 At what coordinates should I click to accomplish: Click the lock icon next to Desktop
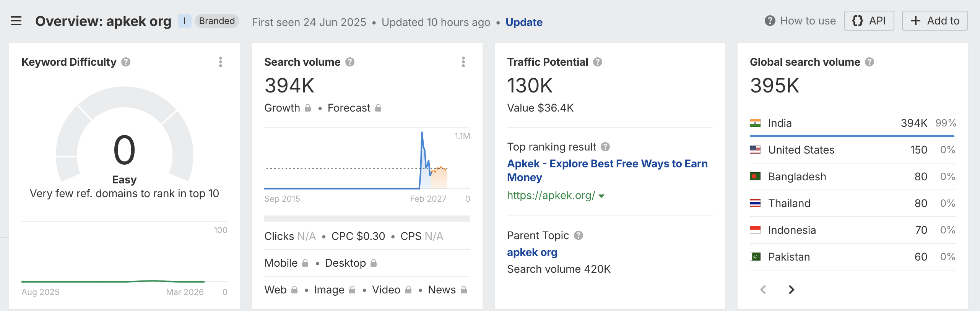tap(374, 263)
